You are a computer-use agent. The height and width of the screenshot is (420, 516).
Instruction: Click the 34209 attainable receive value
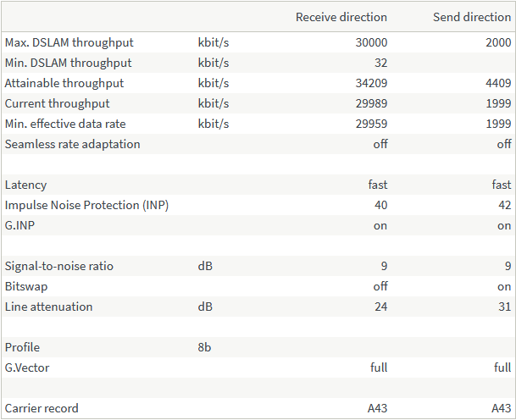tap(371, 83)
